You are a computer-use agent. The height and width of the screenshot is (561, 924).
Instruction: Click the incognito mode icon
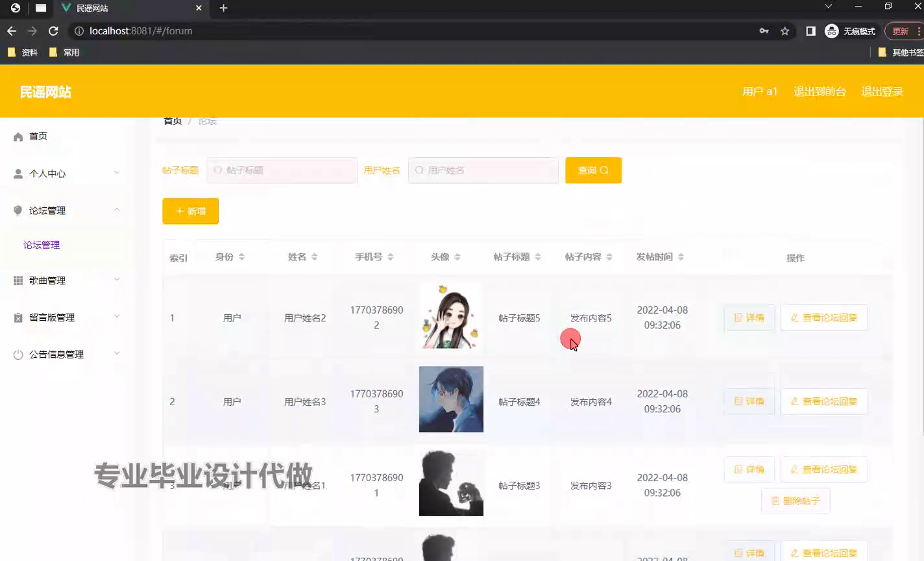click(832, 31)
